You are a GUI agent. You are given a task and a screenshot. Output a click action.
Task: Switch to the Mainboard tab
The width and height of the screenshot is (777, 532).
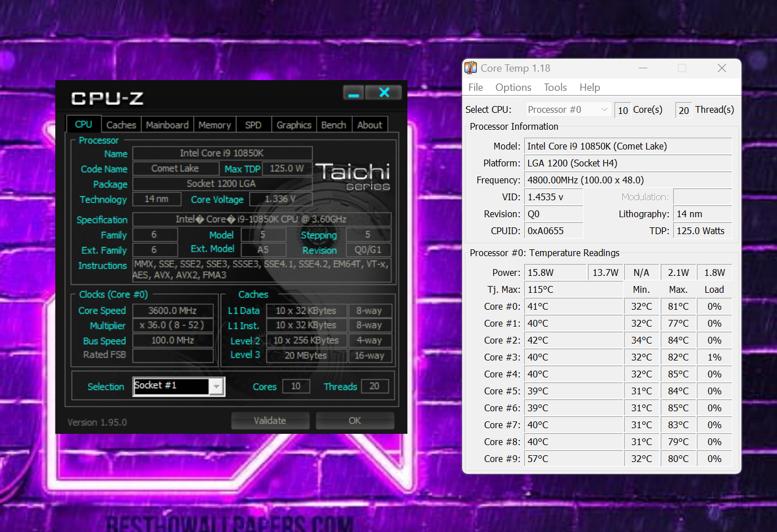pyautogui.click(x=167, y=125)
